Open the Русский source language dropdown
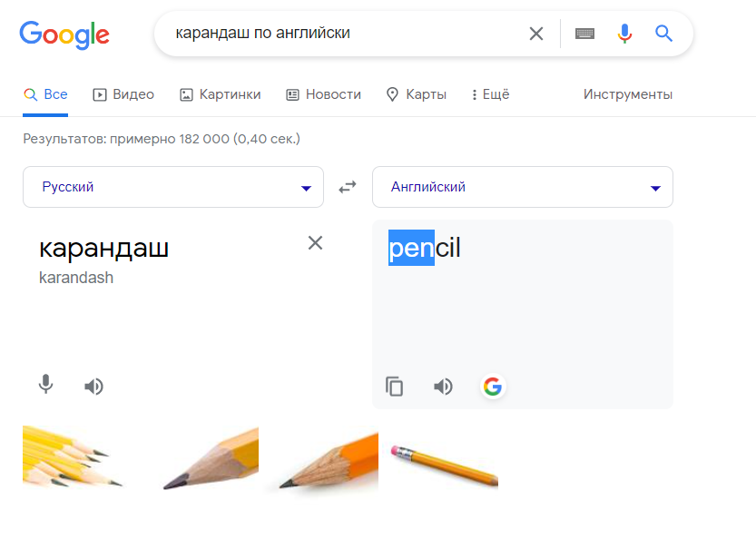This screenshot has width=756, height=539. (x=172, y=187)
